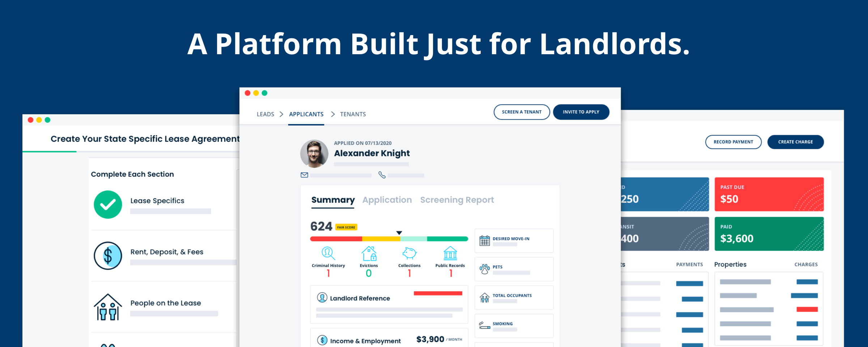Open the chevron before Tenants
This screenshot has height=347, width=868.
point(333,114)
